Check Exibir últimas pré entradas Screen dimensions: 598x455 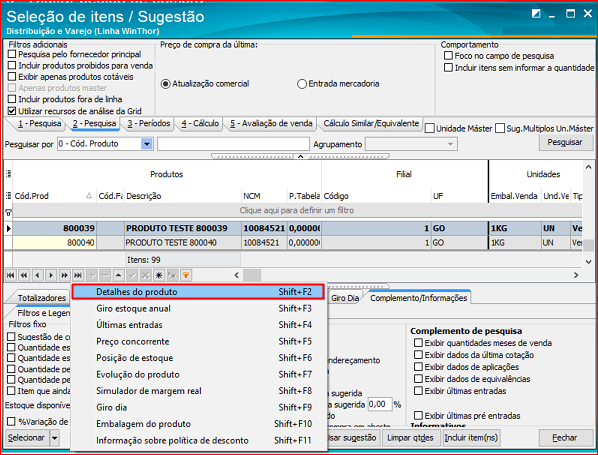[418, 415]
